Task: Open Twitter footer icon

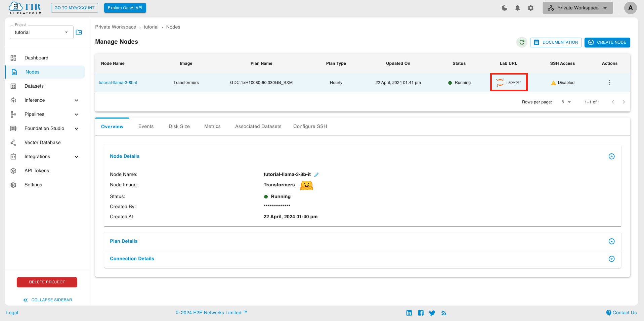Action: tap(432, 313)
